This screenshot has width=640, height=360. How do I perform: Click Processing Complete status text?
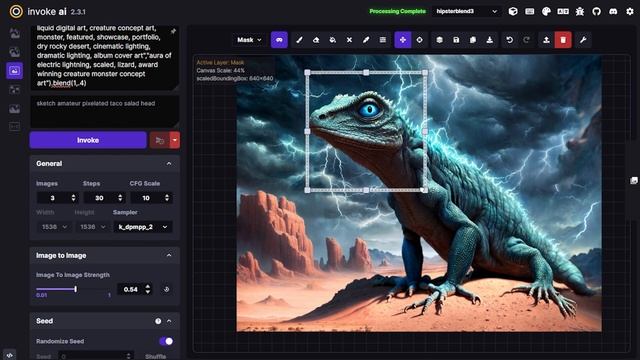coord(398,11)
